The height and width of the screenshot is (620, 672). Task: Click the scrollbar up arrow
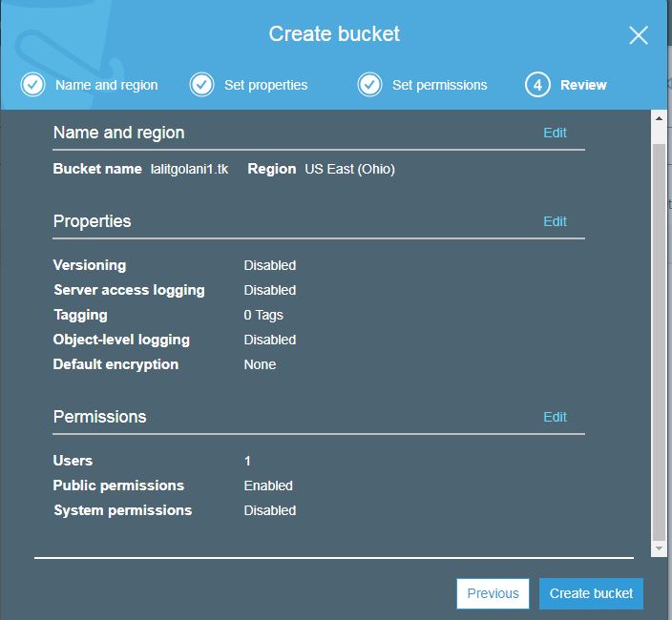coord(659,118)
